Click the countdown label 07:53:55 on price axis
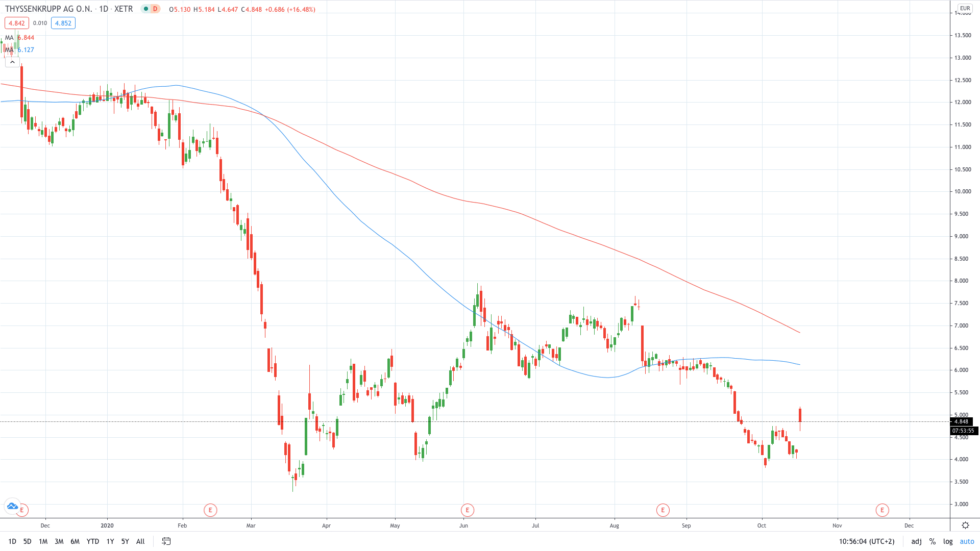The image size is (980, 551). (964, 431)
